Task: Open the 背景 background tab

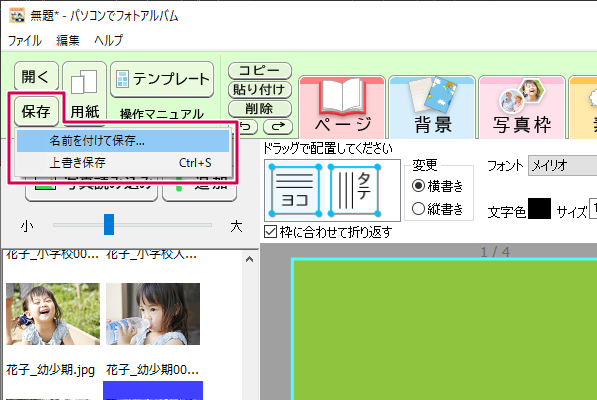Action: pos(432,108)
